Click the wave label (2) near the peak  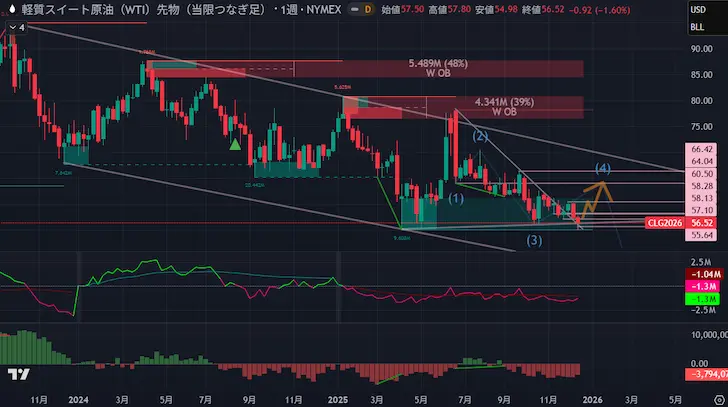480,135
